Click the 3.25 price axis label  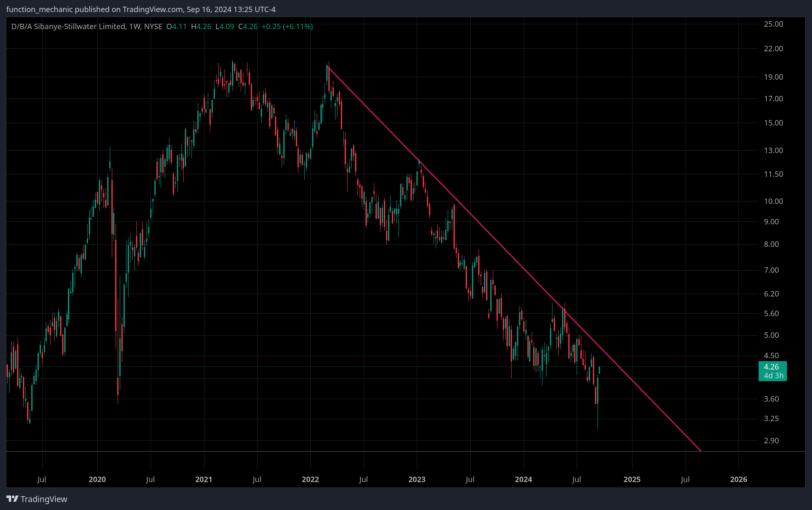[x=771, y=419]
